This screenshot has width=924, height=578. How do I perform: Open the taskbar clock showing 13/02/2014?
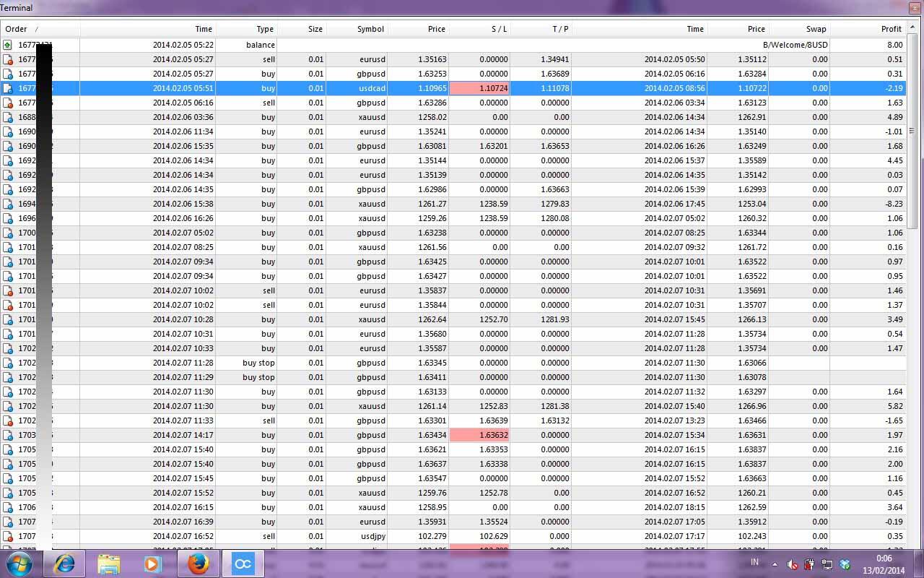point(884,564)
